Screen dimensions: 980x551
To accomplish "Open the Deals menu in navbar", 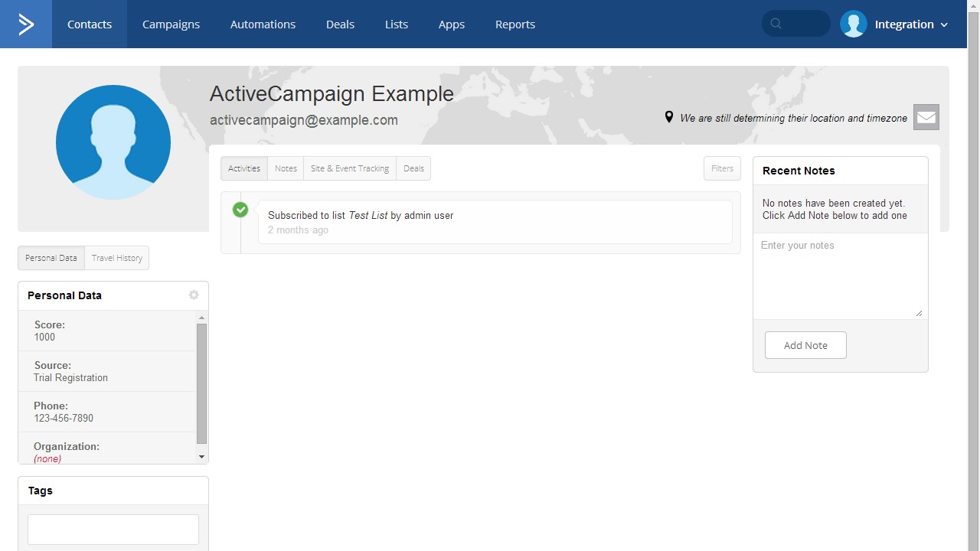I will pos(340,24).
